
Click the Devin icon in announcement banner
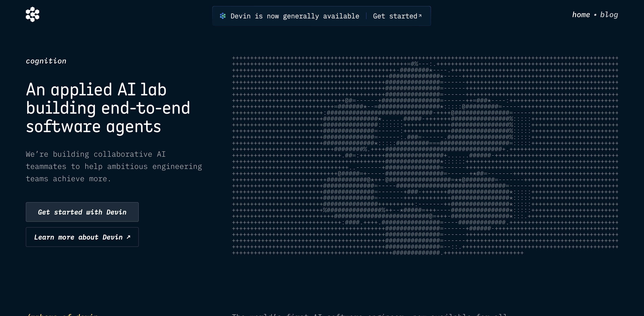223,16
